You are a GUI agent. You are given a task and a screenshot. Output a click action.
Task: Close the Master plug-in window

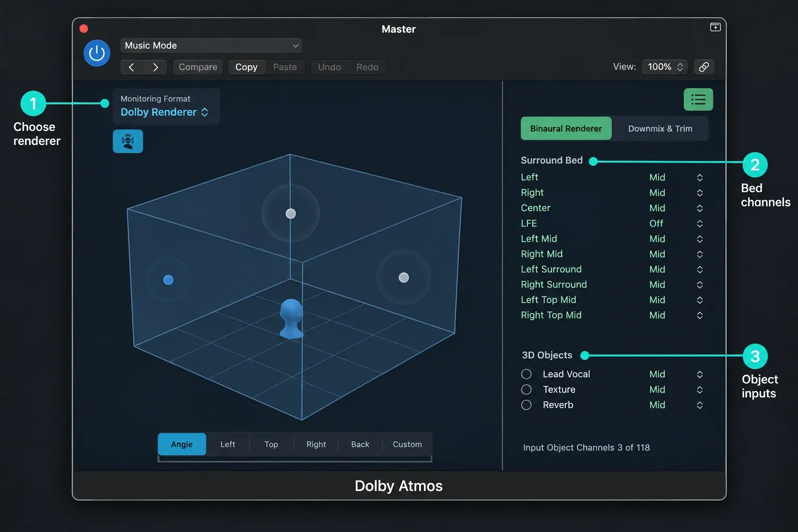[84, 29]
